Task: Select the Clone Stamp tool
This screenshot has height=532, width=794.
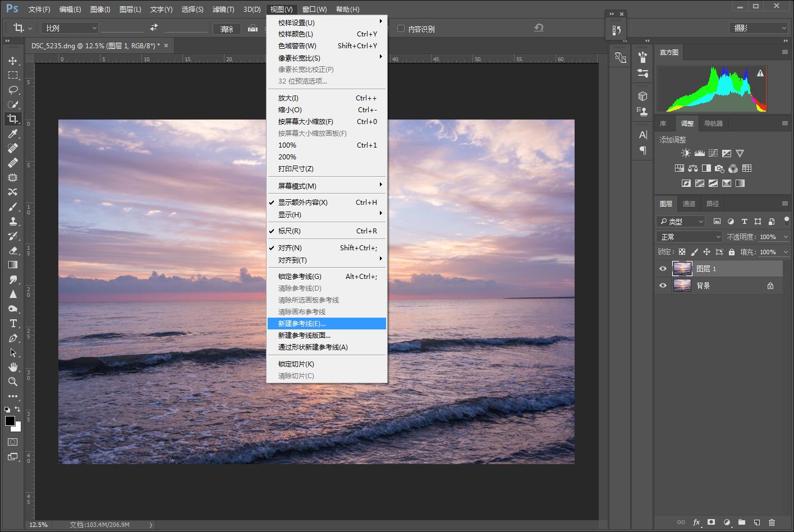Action: click(x=12, y=221)
